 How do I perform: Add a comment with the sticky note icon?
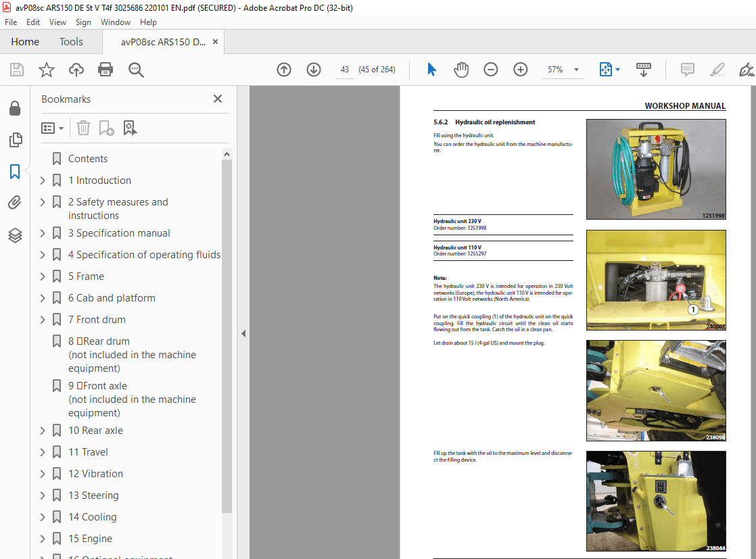tap(687, 70)
